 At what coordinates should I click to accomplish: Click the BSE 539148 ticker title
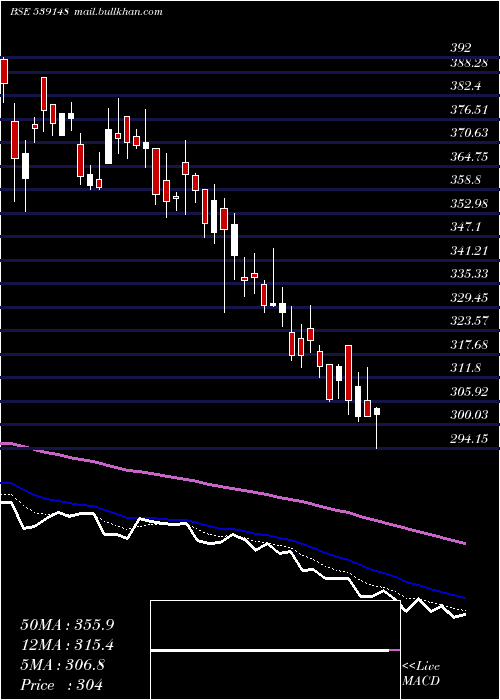[39, 12]
